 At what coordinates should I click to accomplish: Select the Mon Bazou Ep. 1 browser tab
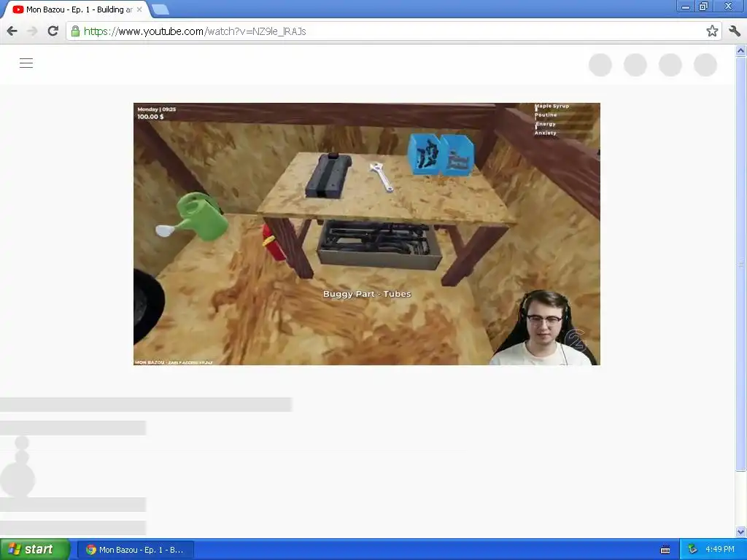point(74,9)
